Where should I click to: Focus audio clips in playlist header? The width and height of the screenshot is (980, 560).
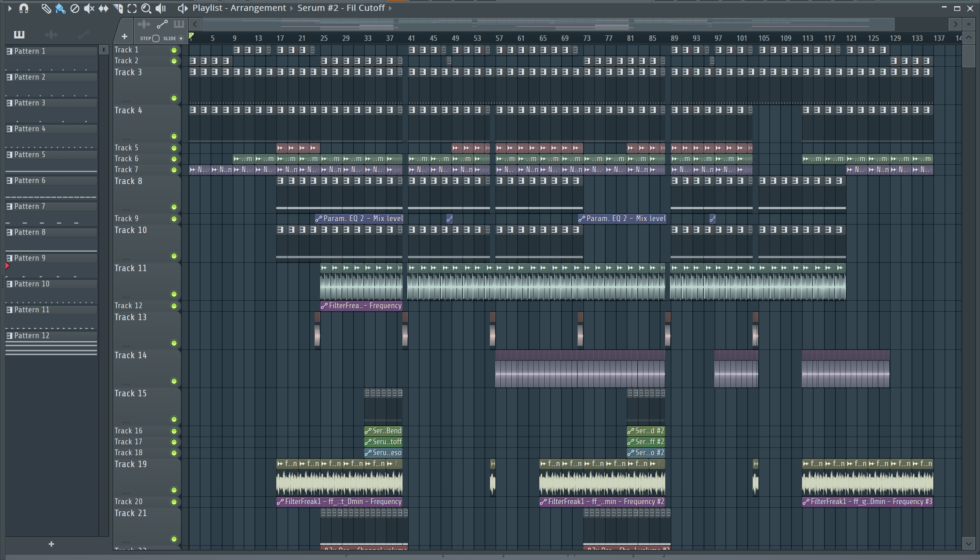144,24
